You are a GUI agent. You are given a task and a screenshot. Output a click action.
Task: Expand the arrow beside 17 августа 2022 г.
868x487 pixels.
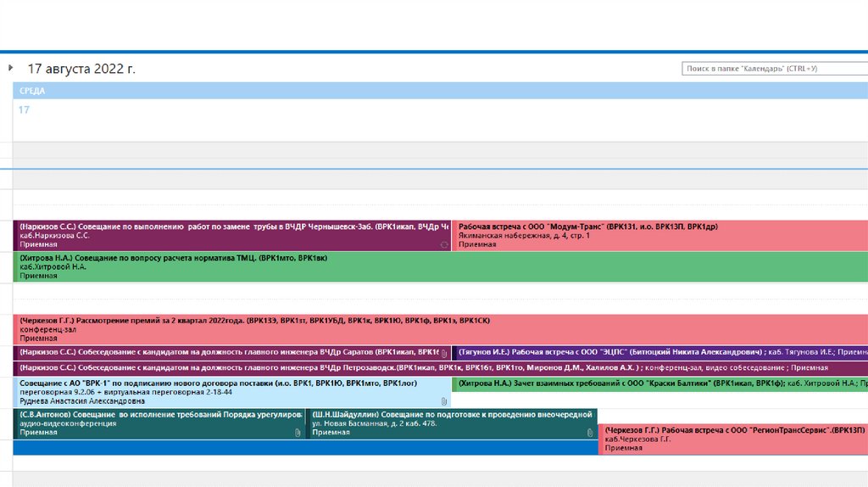(x=10, y=68)
